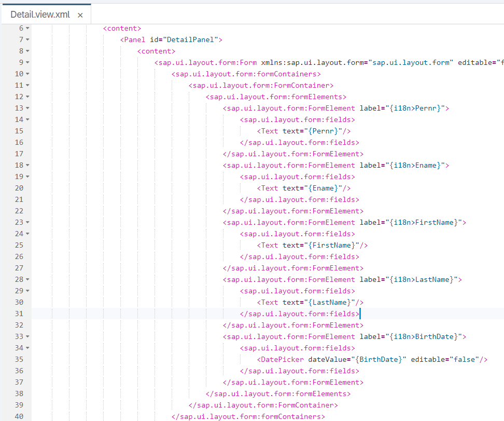Click closing formContainers tag on line 40
This screenshot has width=504, height=421.
(x=248, y=416)
